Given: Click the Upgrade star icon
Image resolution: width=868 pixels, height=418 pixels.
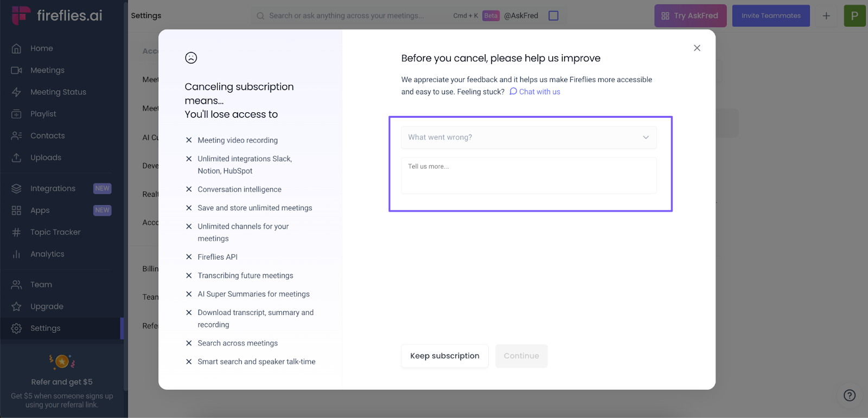Looking at the screenshot, I should [16, 306].
